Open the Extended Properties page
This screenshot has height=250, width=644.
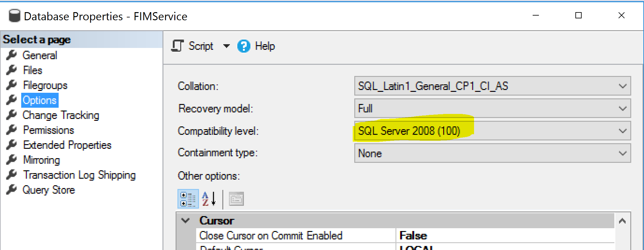click(x=67, y=145)
